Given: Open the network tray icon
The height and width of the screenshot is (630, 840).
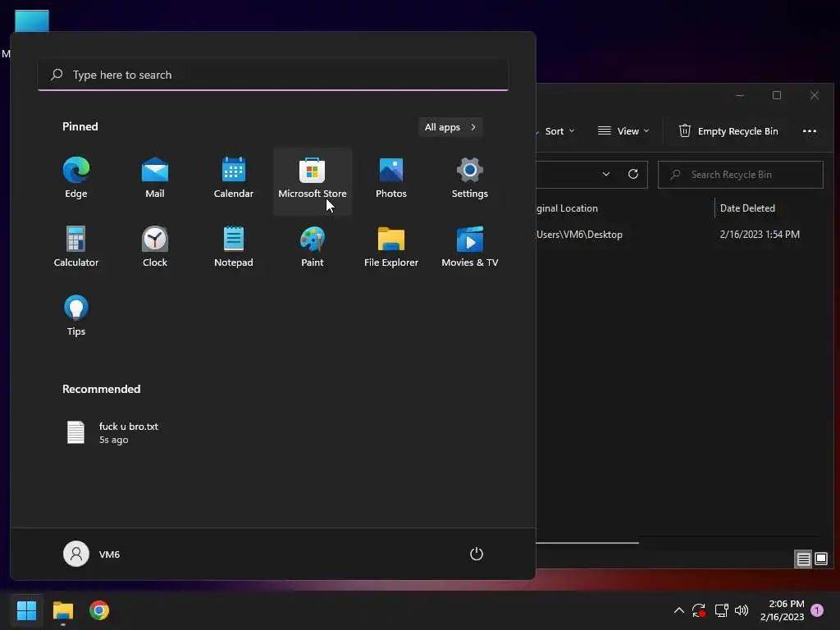Looking at the screenshot, I should click(721, 610).
